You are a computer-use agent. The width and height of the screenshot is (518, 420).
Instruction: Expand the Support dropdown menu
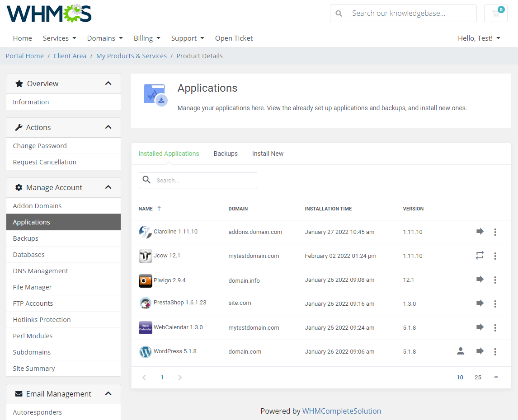click(x=188, y=38)
